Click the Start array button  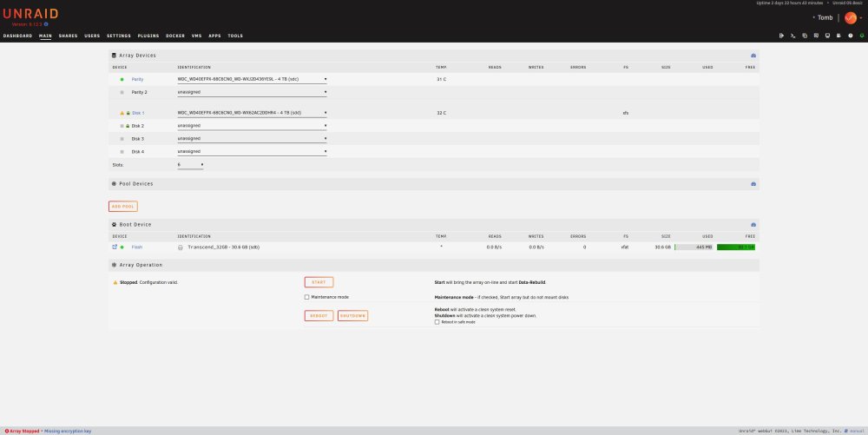319,282
